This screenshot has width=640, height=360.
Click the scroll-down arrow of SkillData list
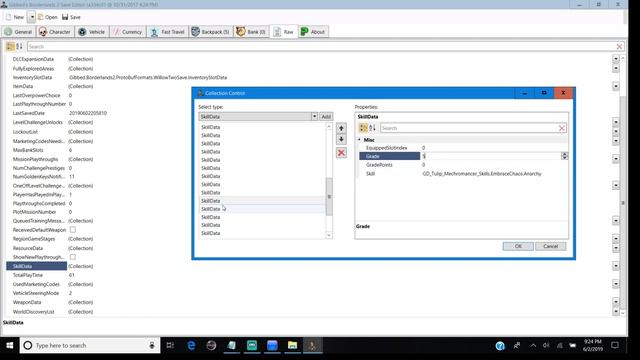pyautogui.click(x=329, y=235)
